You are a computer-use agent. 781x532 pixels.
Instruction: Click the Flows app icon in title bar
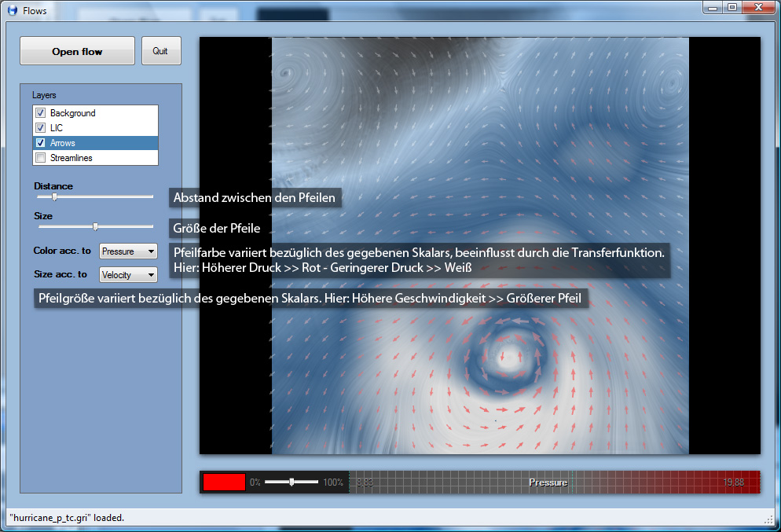click(x=12, y=11)
